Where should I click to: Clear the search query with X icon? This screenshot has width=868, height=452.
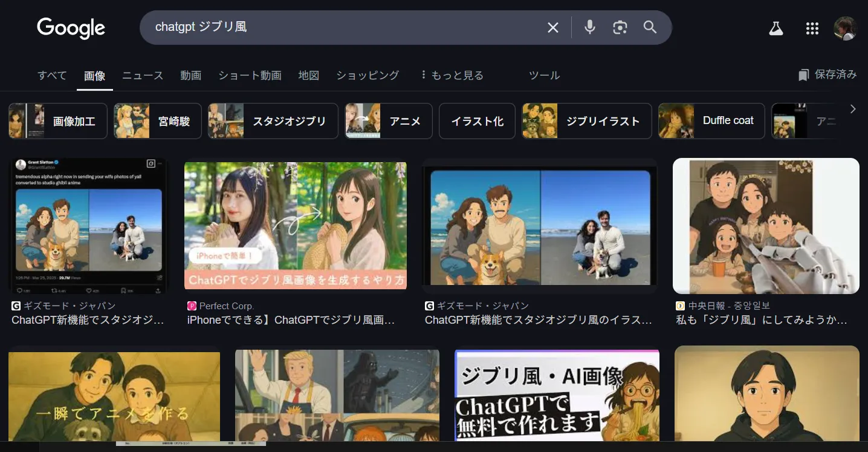[x=552, y=27]
